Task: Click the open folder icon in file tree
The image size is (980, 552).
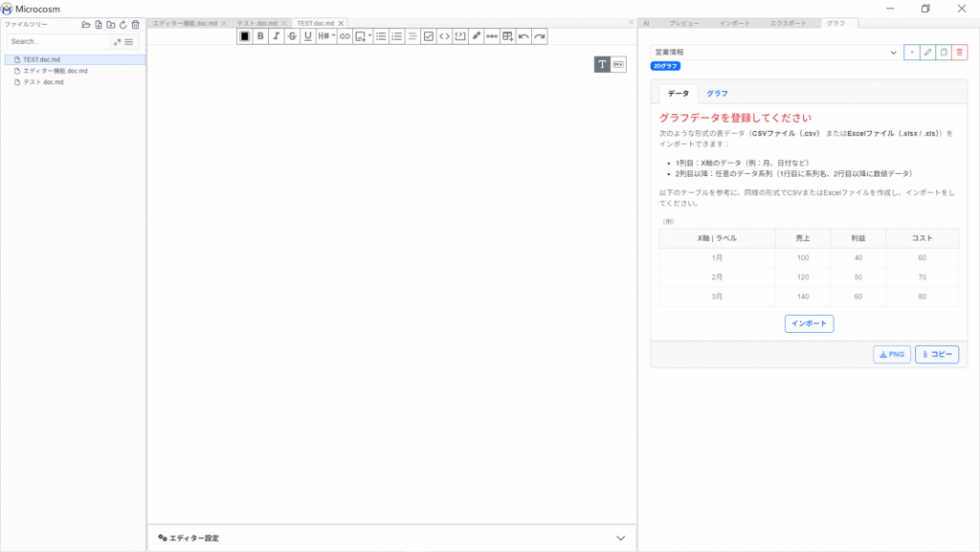Action: coord(86,24)
